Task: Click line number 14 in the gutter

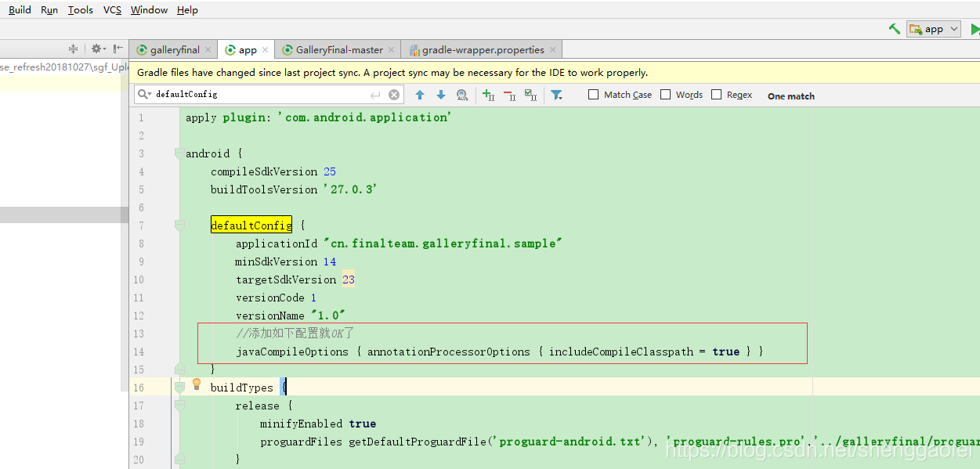Action: pos(138,352)
